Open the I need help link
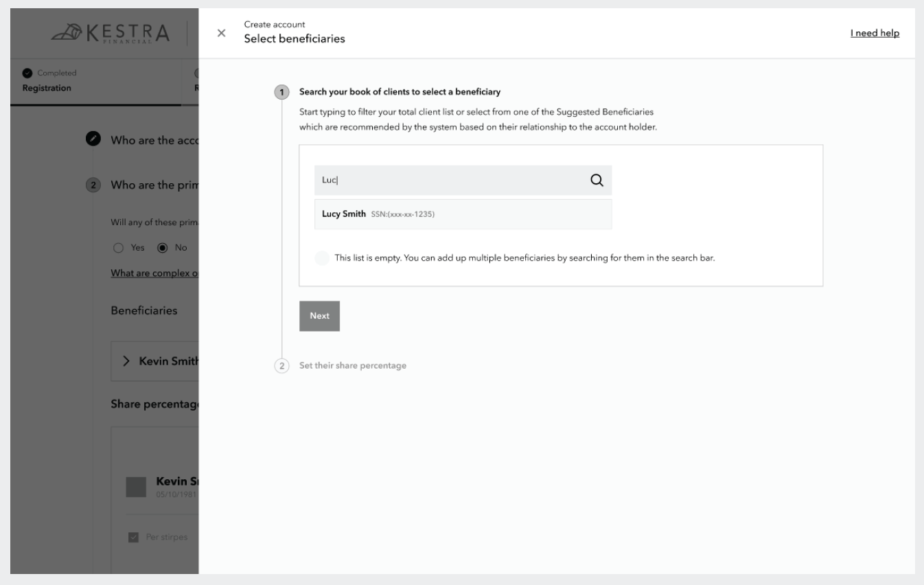924x585 pixels. coord(874,34)
